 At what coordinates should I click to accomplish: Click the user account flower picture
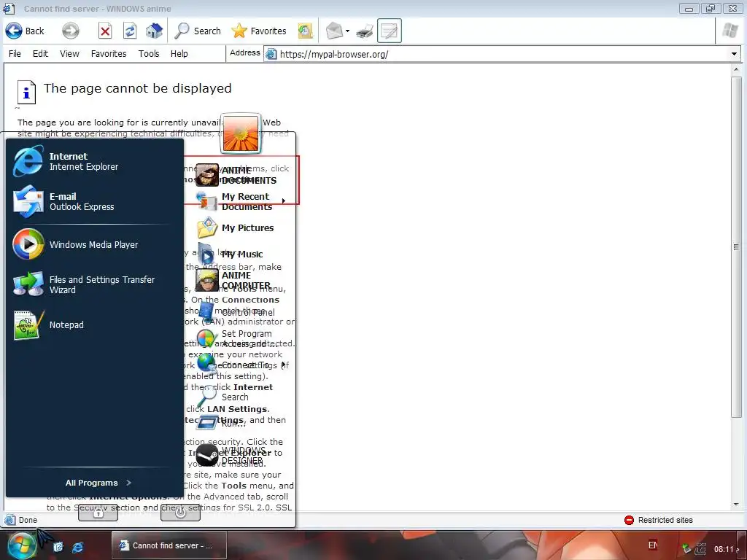tap(241, 133)
